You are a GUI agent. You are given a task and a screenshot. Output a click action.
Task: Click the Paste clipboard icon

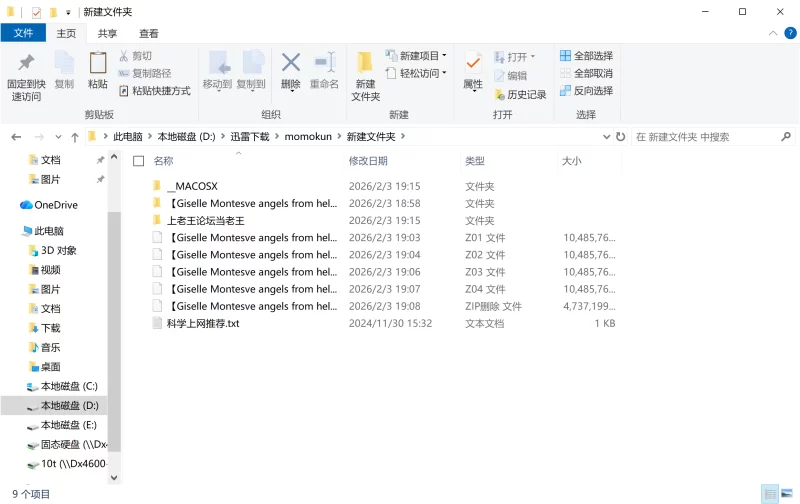click(97, 63)
